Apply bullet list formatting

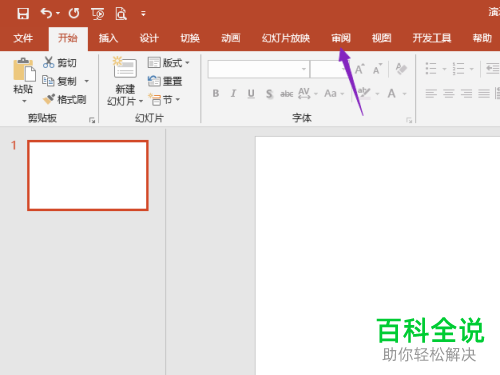(431, 69)
